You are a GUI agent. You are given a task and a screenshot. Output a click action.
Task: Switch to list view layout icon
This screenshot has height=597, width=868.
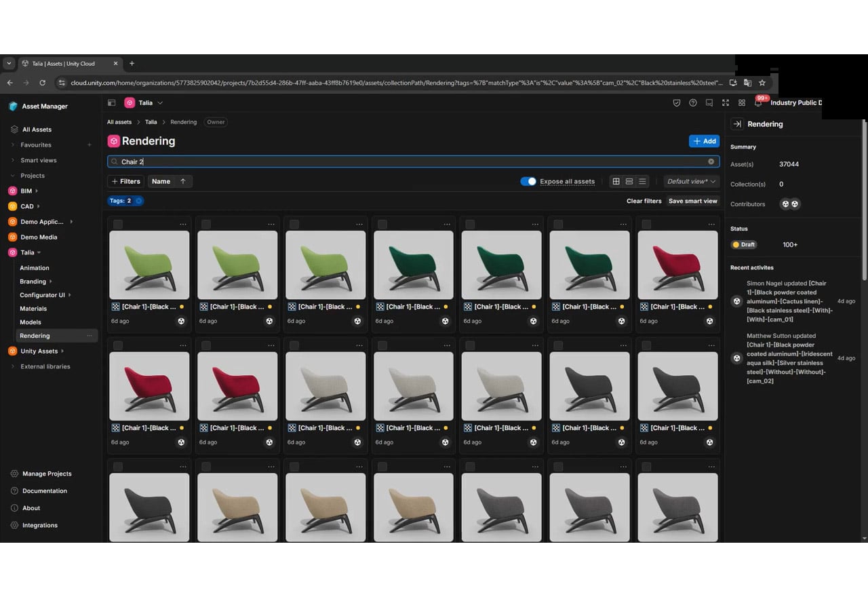(642, 181)
